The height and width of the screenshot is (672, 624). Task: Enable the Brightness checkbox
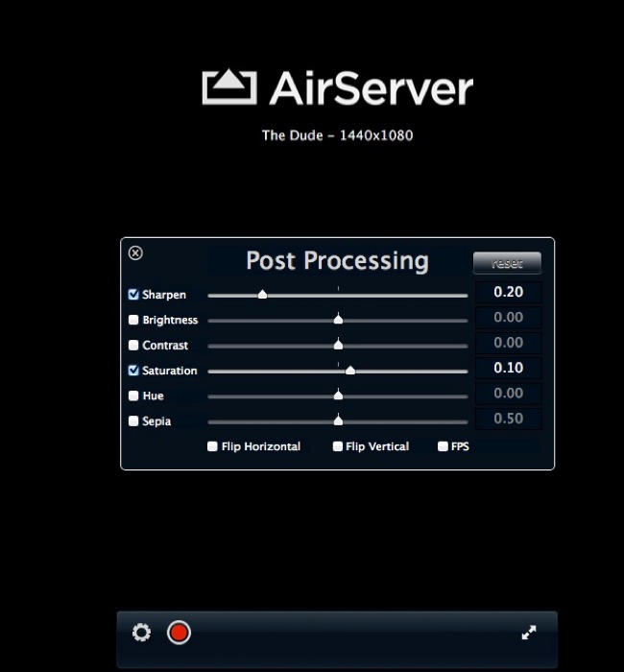click(x=133, y=320)
